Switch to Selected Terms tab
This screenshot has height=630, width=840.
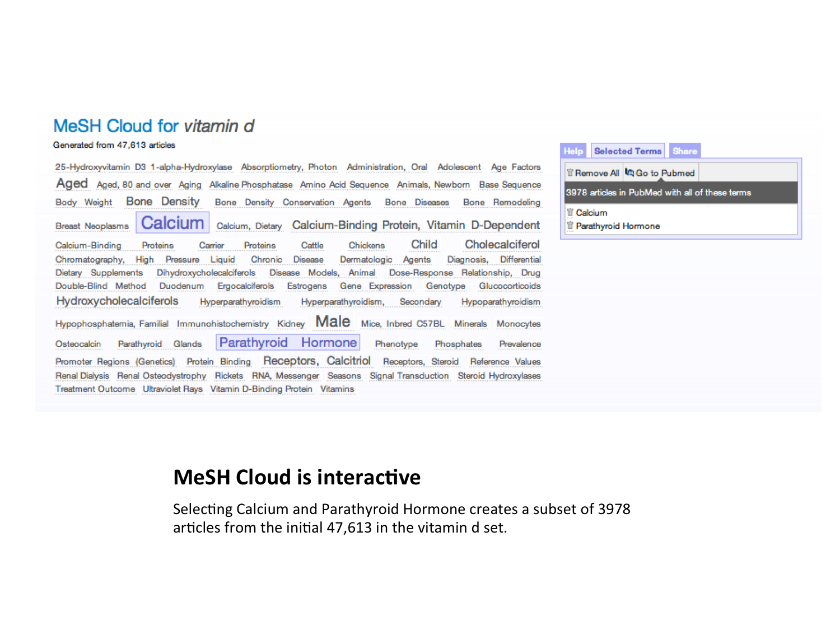click(x=628, y=151)
